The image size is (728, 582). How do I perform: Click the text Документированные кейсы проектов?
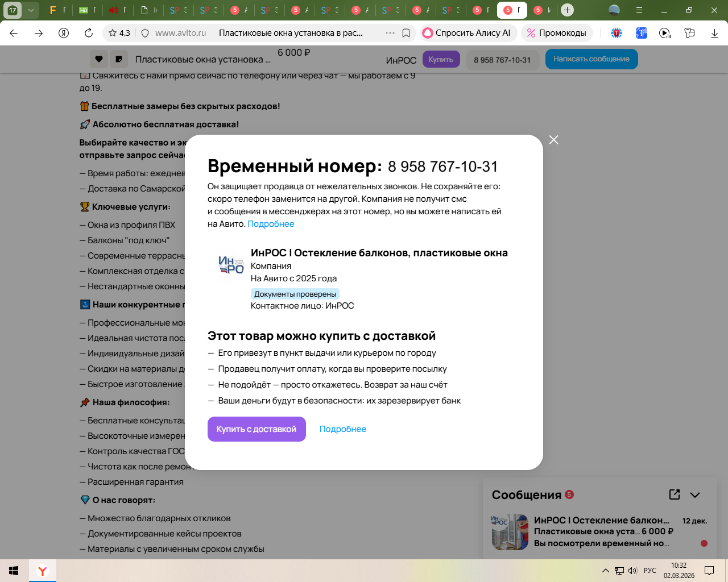click(x=164, y=534)
